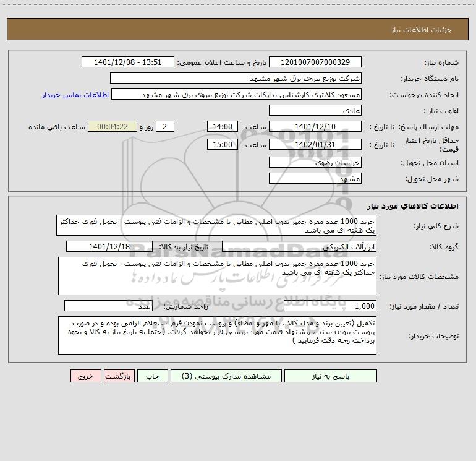Click the response deadline date 1401/12/10
This screenshot has width=476, height=461.
(x=315, y=127)
